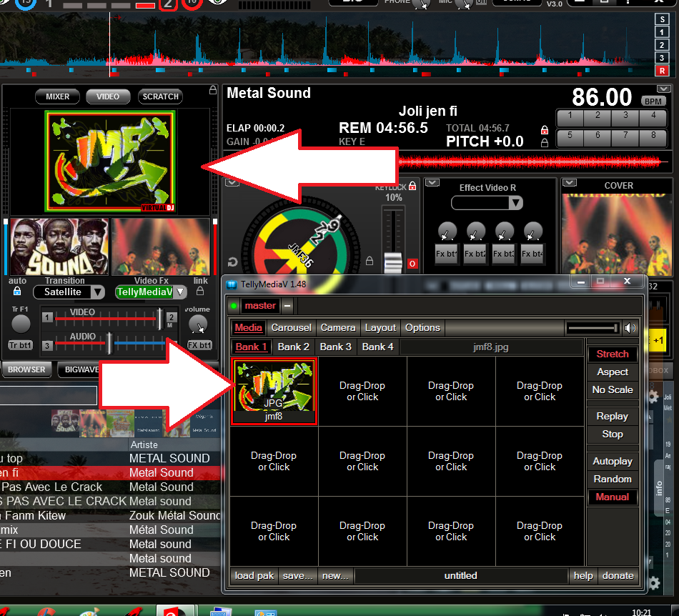The width and height of the screenshot is (679, 616).
Task: Click the Tr F1 round knob
Action: 20,324
